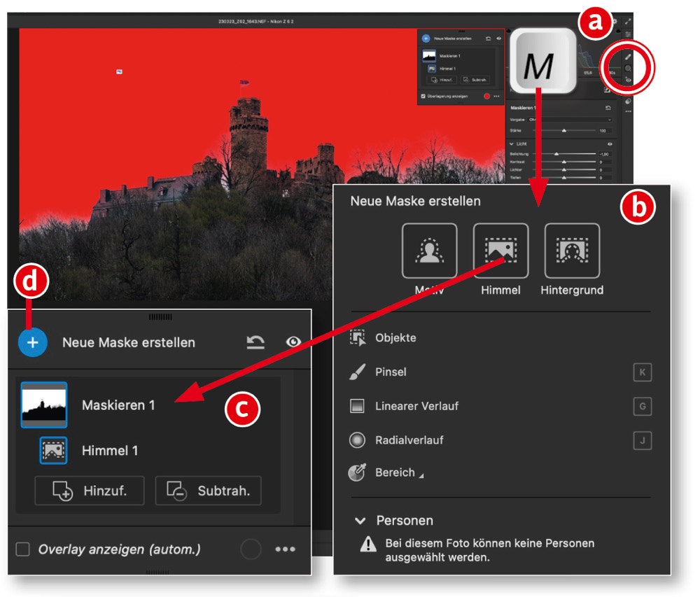Collapse the Licht section chevron

click(x=512, y=143)
